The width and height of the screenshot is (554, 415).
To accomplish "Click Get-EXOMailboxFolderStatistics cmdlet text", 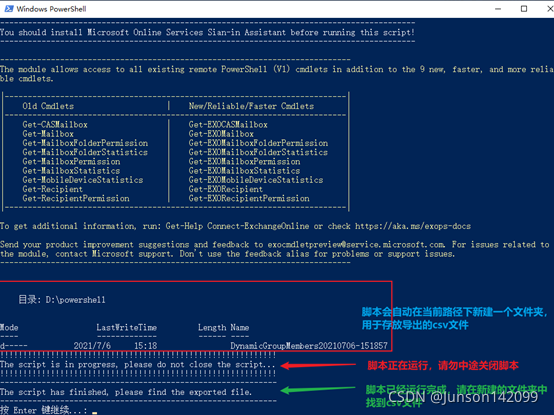I will (258, 152).
